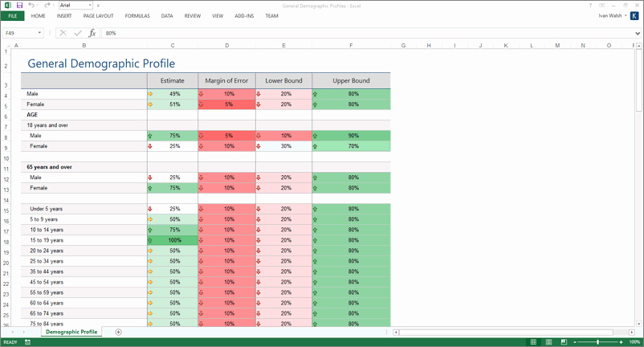
Task: Switch to Normal view icon
Action: tap(533, 341)
